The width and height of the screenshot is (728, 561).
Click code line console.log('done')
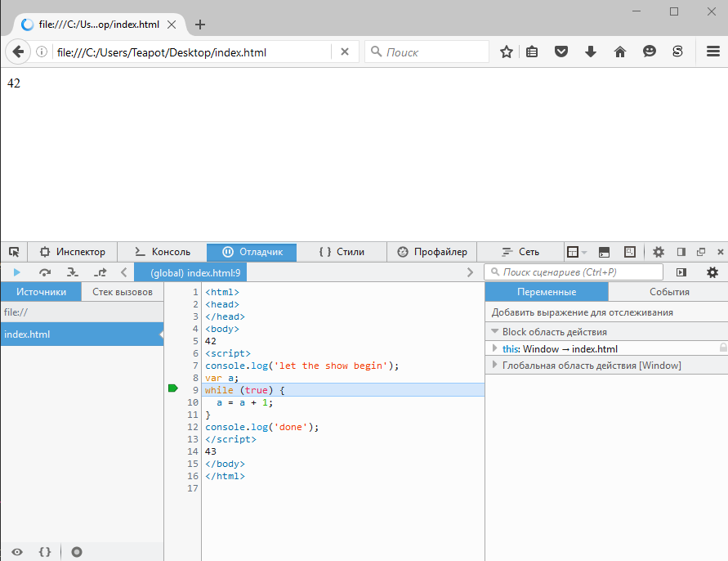[x=261, y=427]
